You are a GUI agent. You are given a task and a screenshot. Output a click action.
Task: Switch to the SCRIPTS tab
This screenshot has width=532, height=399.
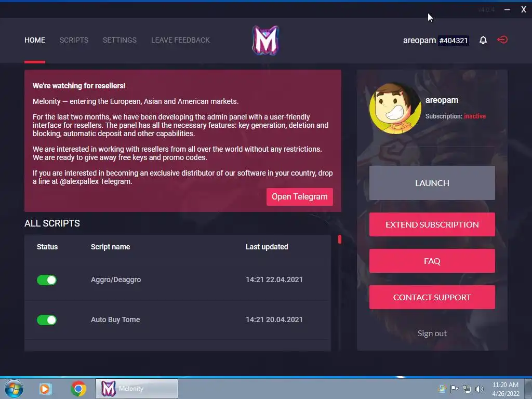74,40
